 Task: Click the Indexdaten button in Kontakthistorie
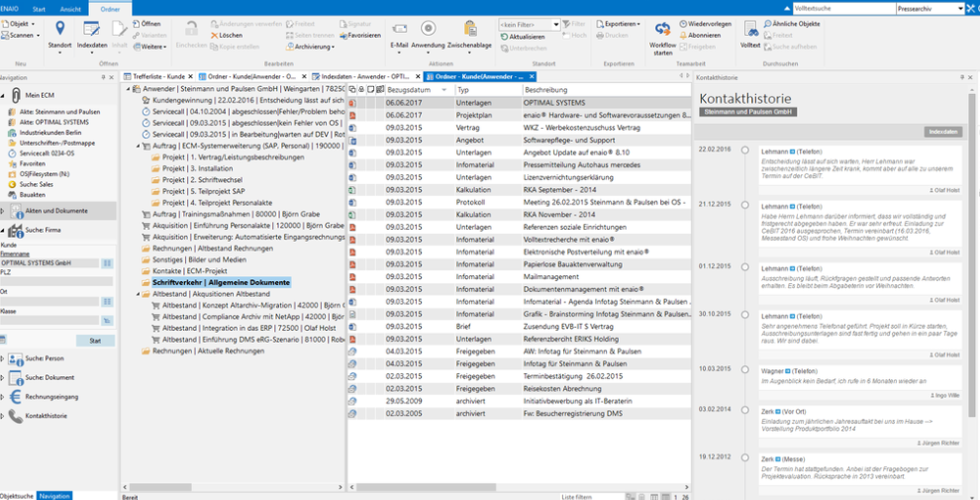pos(942,132)
